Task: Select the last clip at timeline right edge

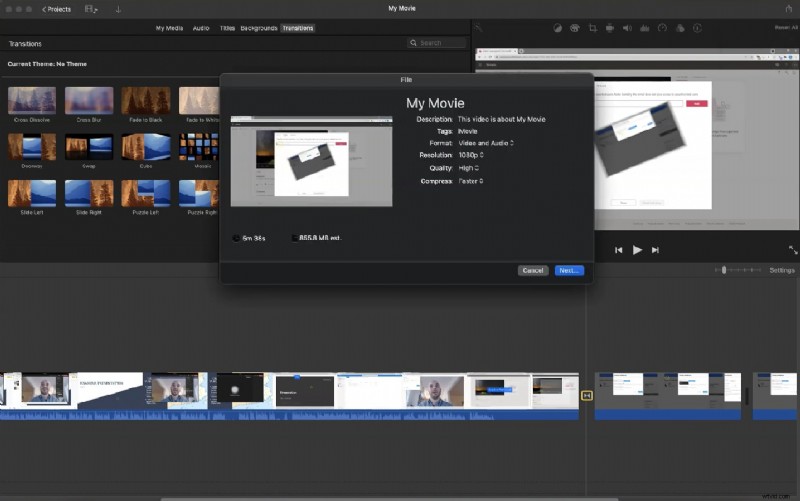Action: pos(774,396)
